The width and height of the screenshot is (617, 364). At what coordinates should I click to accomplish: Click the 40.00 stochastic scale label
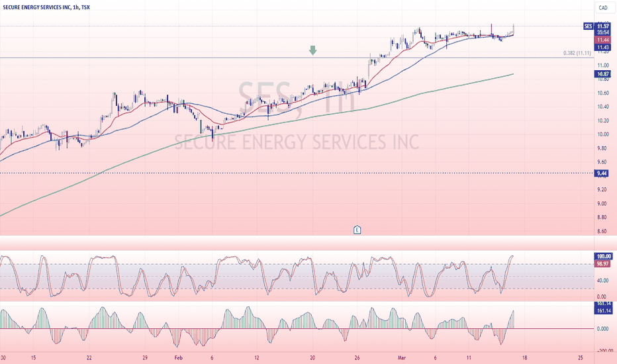click(602, 281)
